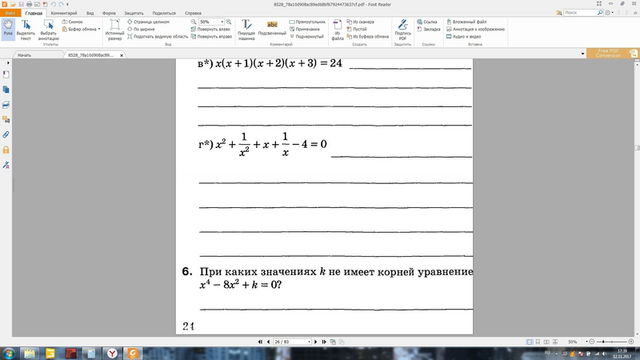The image size is (640, 360).
Task: Open the attachments paperclip panel in sidebar
Action: 6,135
